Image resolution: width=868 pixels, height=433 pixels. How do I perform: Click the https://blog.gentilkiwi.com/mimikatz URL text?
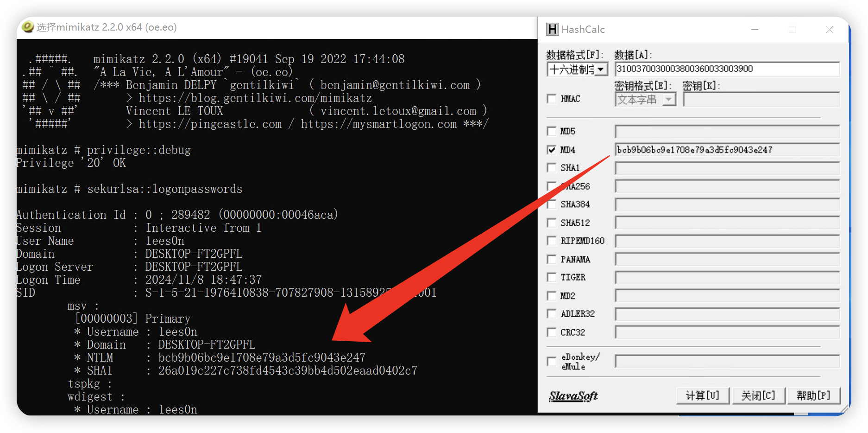[255, 98]
